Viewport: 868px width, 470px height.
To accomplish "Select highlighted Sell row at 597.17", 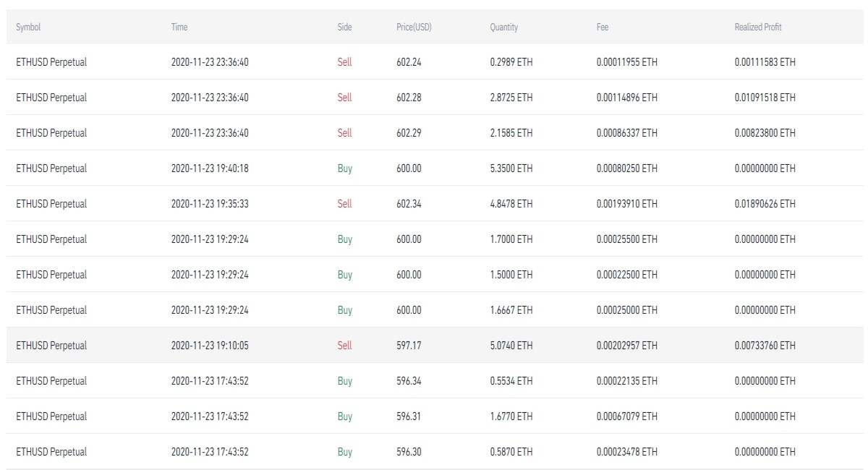I will [x=434, y=346].
